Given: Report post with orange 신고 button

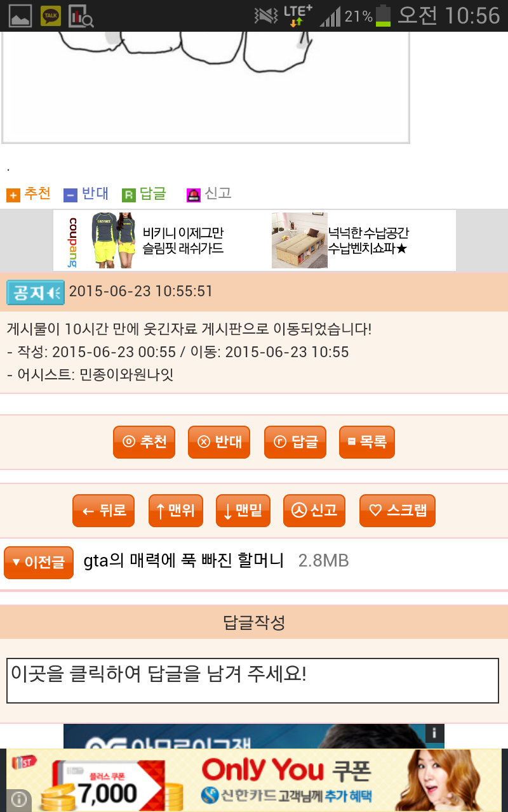Looking at the screenshot, I should 314,511.
